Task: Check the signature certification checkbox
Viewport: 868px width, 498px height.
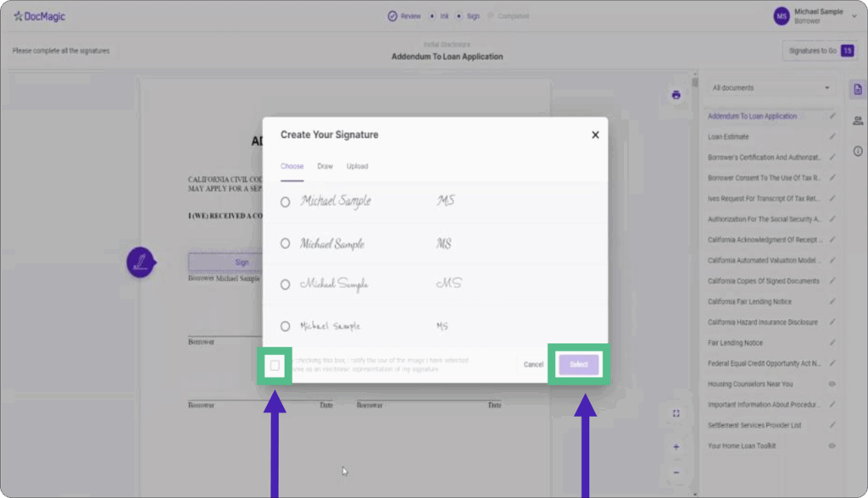Action: tap(275, 366)
